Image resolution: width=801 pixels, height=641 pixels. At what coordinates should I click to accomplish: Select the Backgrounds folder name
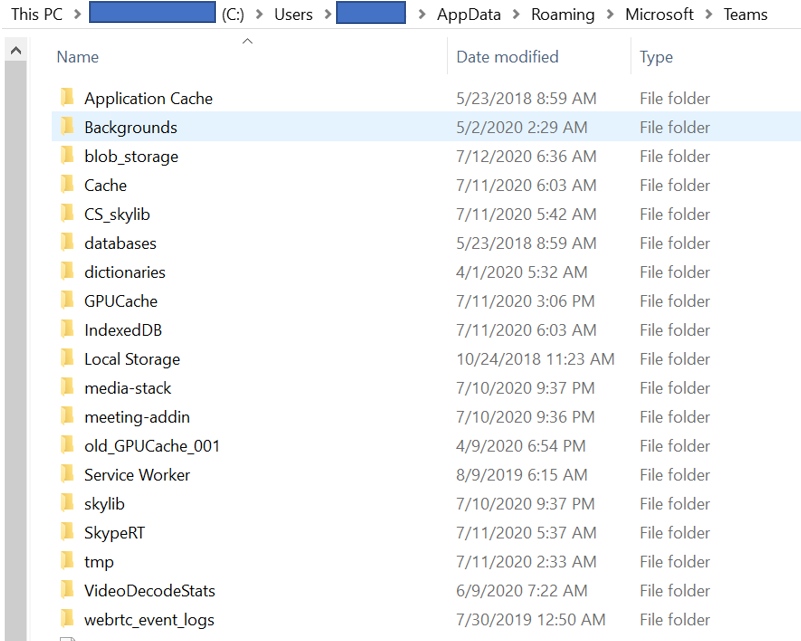point(131,127)
